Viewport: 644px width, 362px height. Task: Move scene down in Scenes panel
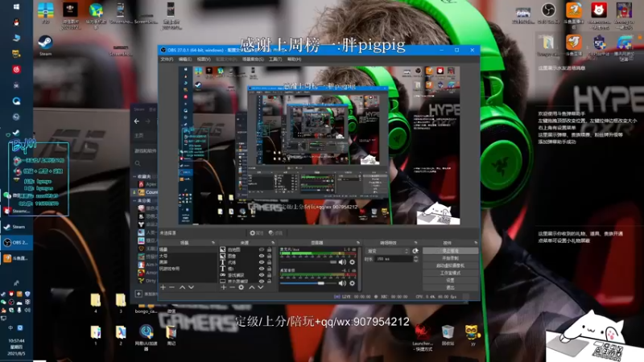click(x=191, y=287)
